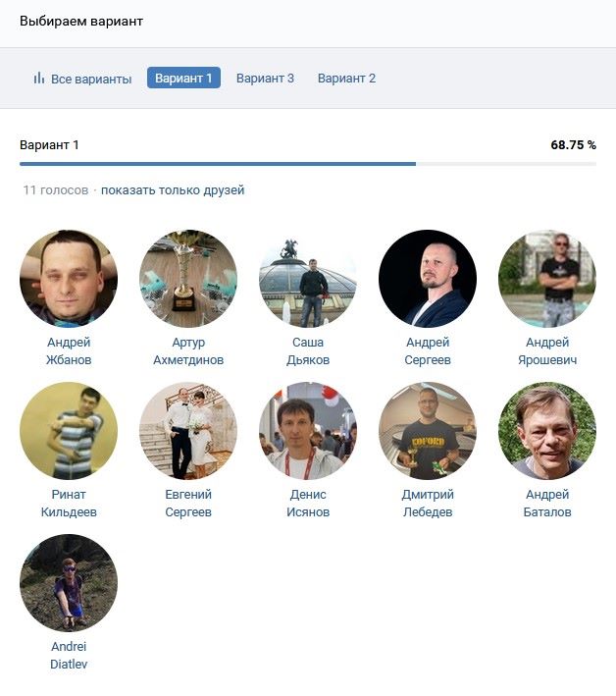
Task: Open Andrei Diatlev's avatar
Action: (69, 583)
